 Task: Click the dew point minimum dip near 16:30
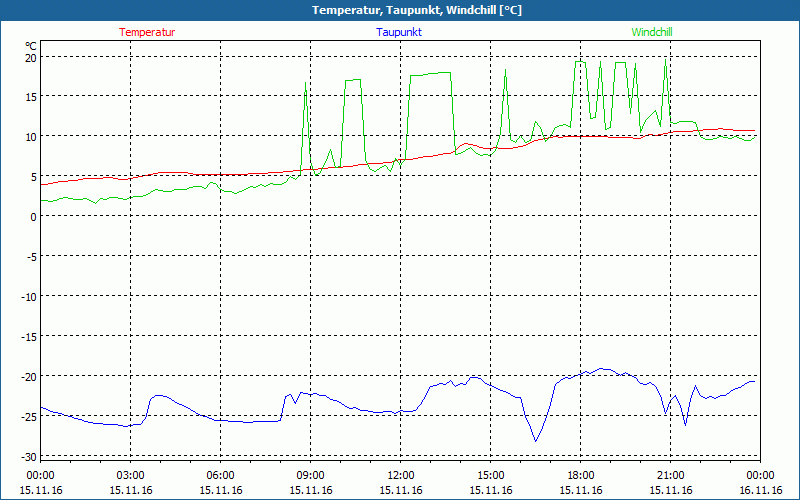click(x=536, y=441)
